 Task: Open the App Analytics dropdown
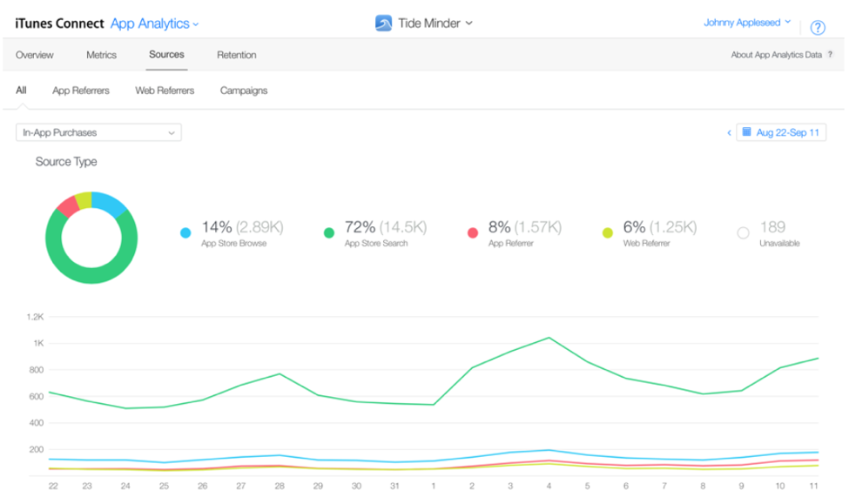click(154, 24)
